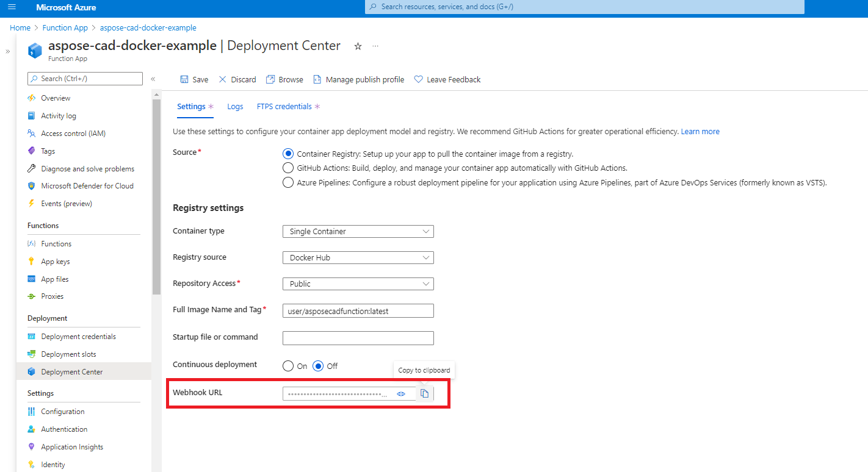
Task: Click the Identity key icon
Action: click(x=32, y=465)
